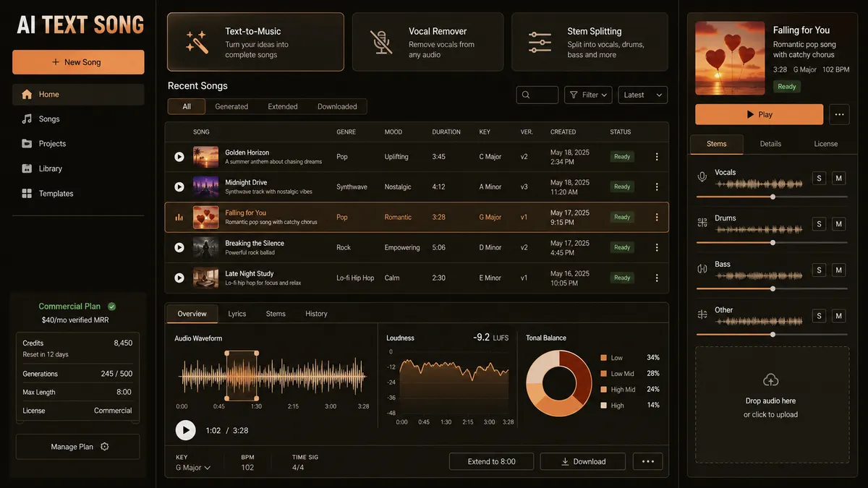
Task: Open the three-dot menu for Late Night Study
Action: click(x=657, y=278)
